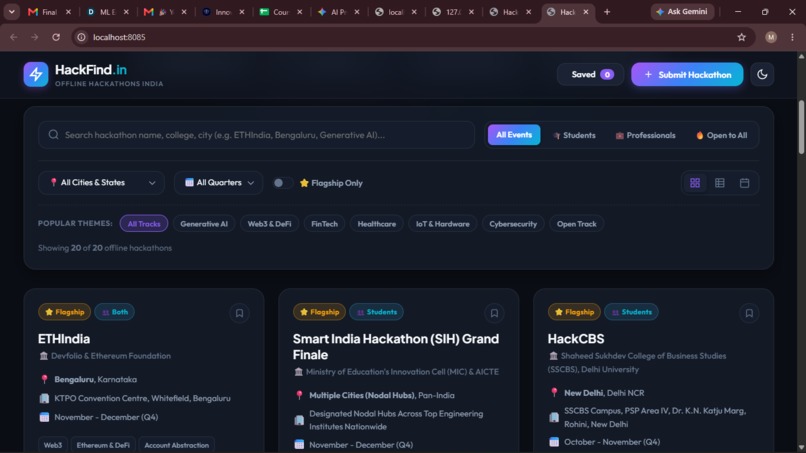Click Ethereum & DeFi tag on ETHIndia
The width and height of the screenshot is (806, 453).
(x=103, y=445)
